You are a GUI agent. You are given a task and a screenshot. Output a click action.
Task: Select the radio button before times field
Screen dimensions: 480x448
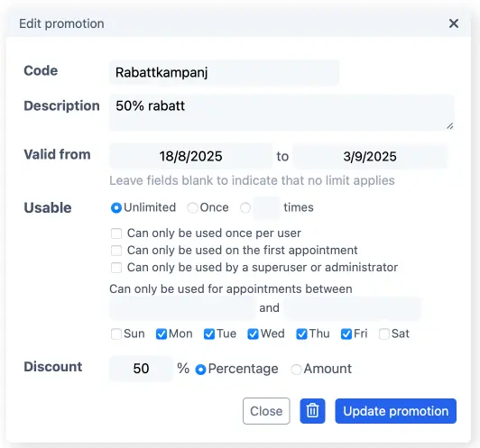[x=245, y=208]
